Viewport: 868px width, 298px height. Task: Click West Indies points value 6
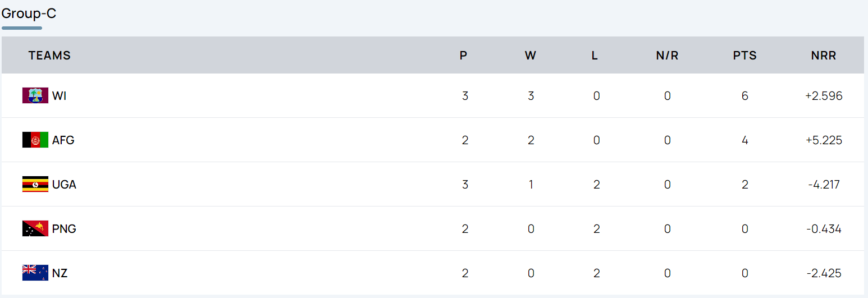[744, 96]
